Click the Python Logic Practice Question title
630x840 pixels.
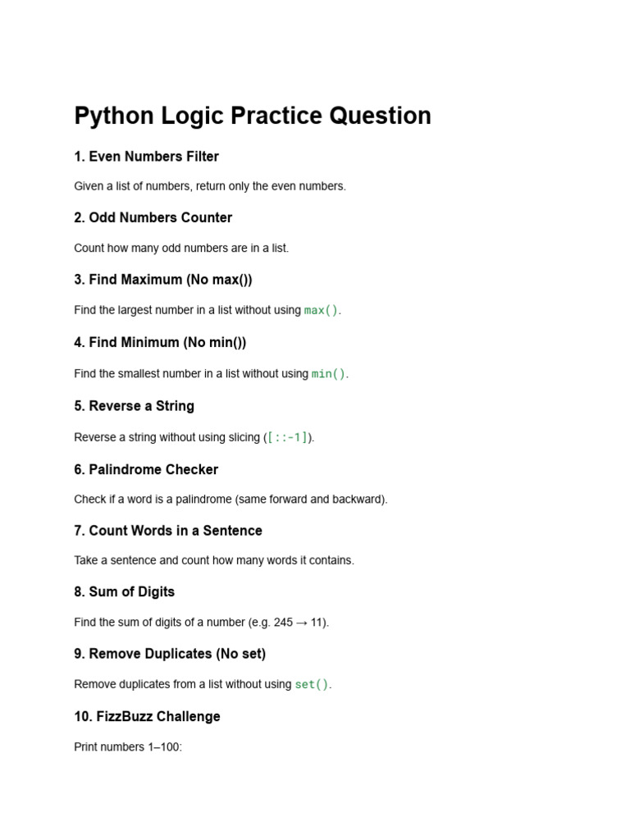pos(253,116)
